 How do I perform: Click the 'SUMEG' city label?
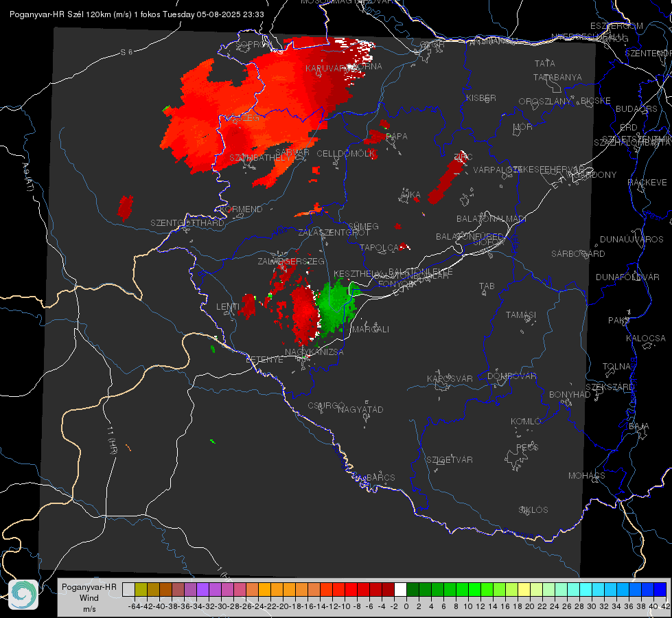tap(363, 227)
